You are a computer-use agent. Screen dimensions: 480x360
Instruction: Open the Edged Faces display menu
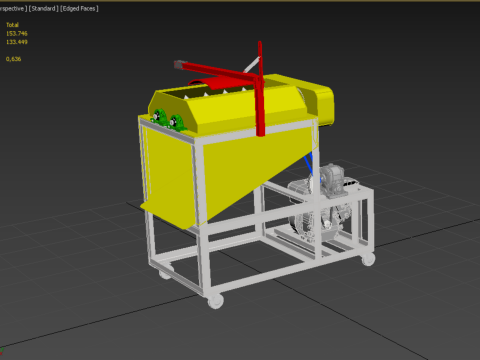tap(79, 9)
